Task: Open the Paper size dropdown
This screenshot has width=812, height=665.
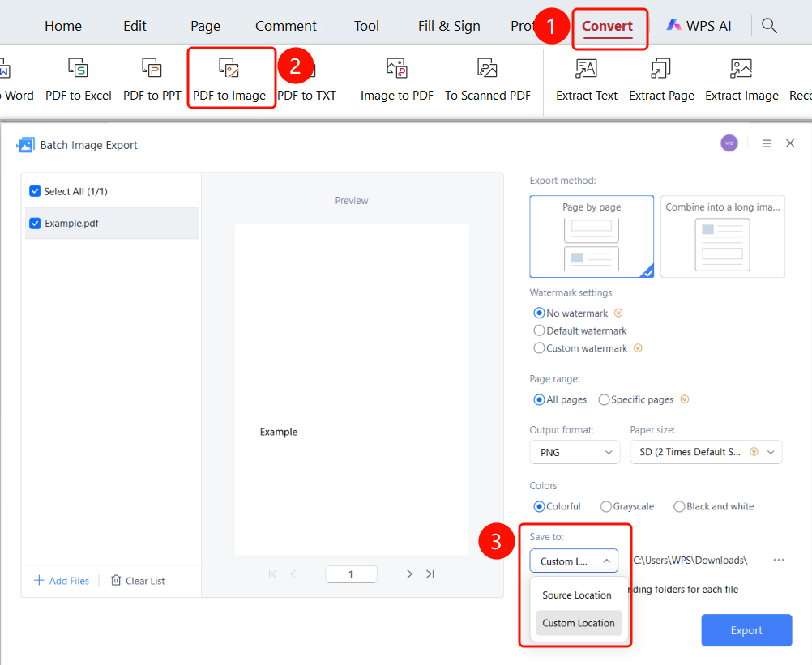Action: 706,452
